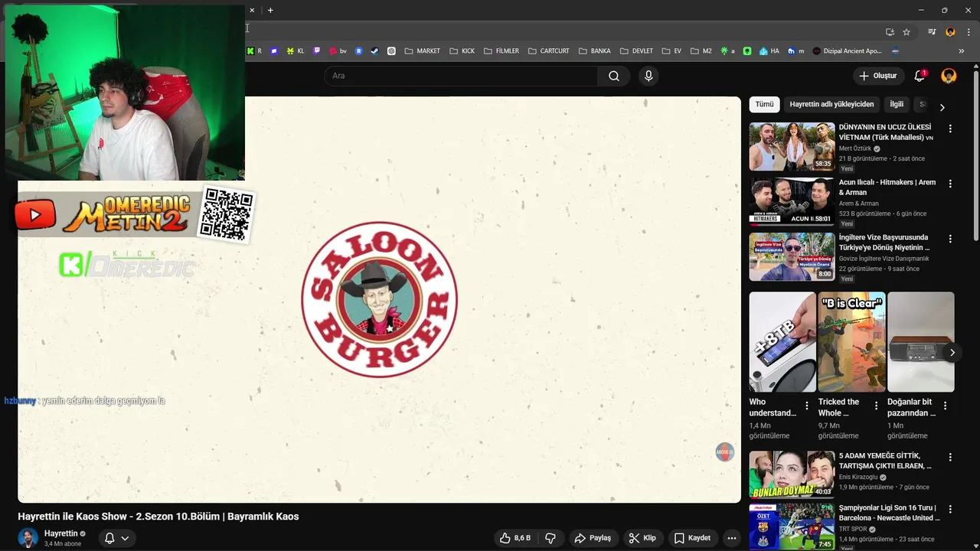Open the 'Dizipal Ancient Apo...' bookmark
Screen dimensions: 980x551
(847, 51)
